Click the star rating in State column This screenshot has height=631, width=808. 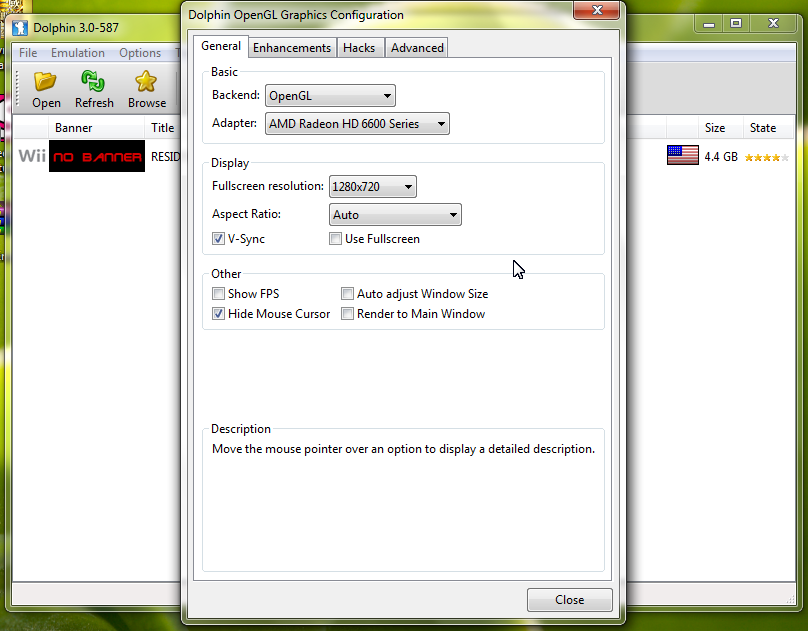767,158
